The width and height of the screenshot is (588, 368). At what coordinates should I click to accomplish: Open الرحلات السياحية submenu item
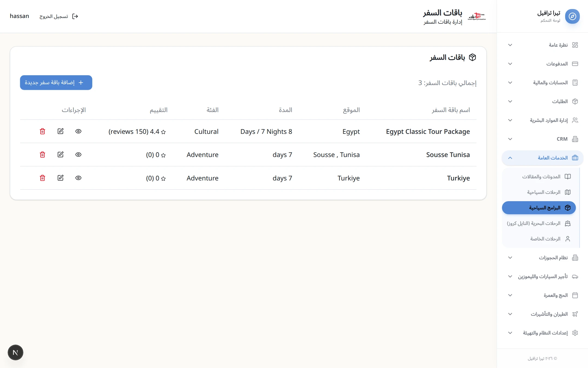coord(539,192)
